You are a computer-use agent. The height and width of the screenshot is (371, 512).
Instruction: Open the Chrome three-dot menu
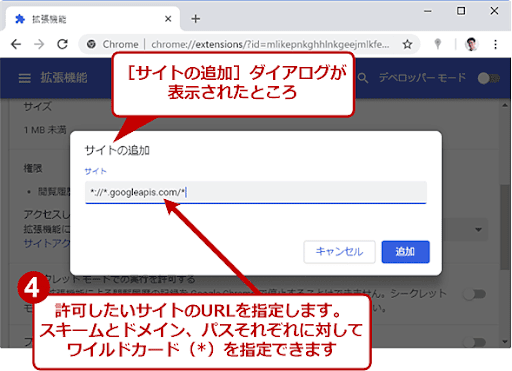495,44
